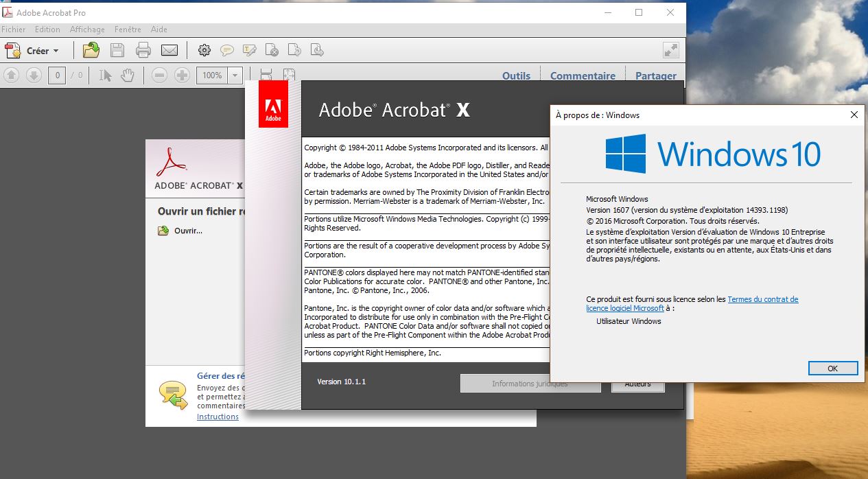
Task: Click the envelope email icon in toolbar
Action: point(169,50)
